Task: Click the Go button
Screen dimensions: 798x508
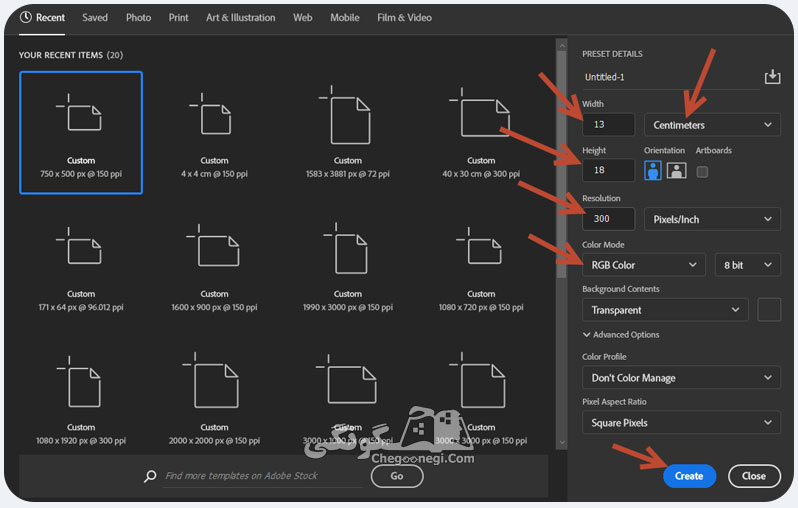Action: click(x=397, y=476)
